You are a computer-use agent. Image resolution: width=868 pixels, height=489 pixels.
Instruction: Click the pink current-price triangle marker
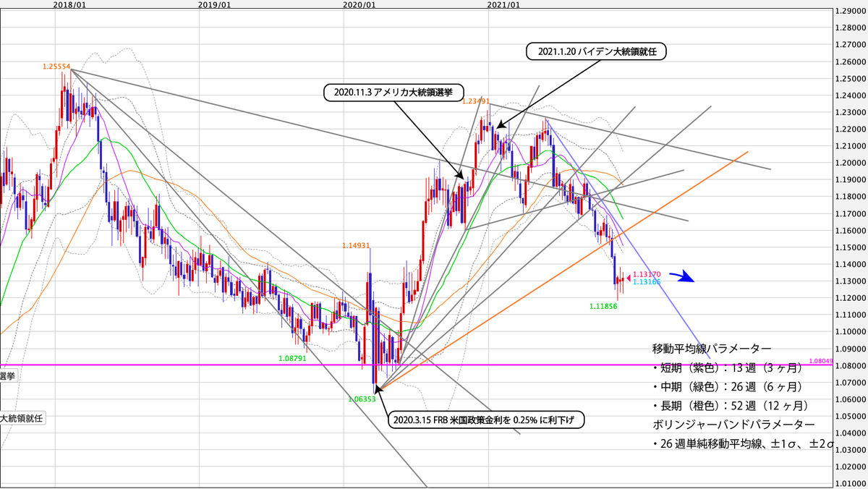(x=628, y=278)
